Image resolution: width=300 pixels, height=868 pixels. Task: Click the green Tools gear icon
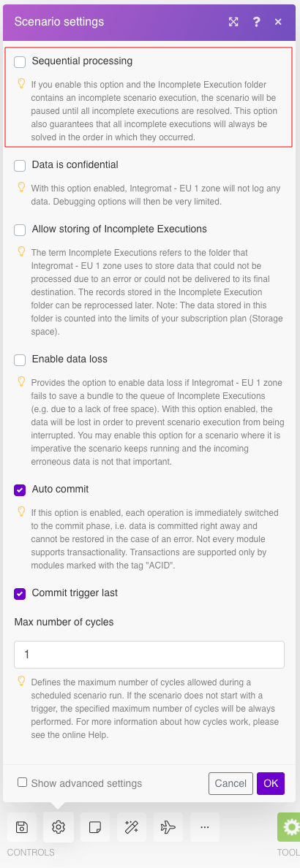(289, 827)
